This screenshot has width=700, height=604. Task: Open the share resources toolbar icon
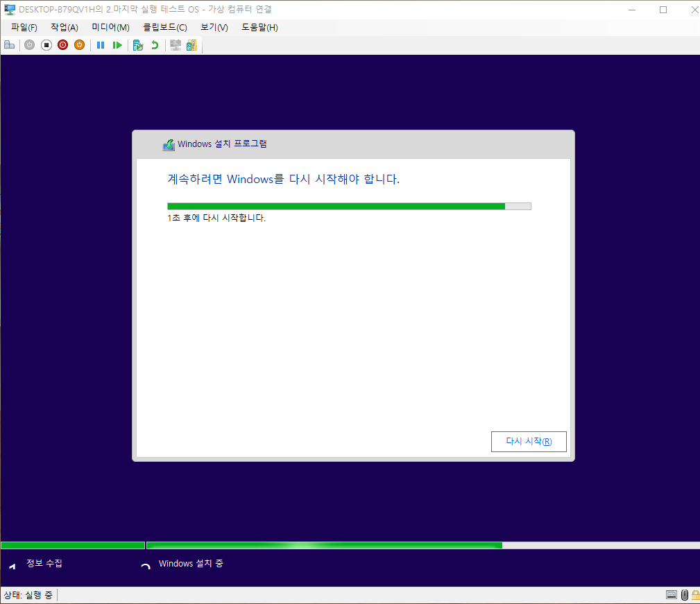(192, 45)
